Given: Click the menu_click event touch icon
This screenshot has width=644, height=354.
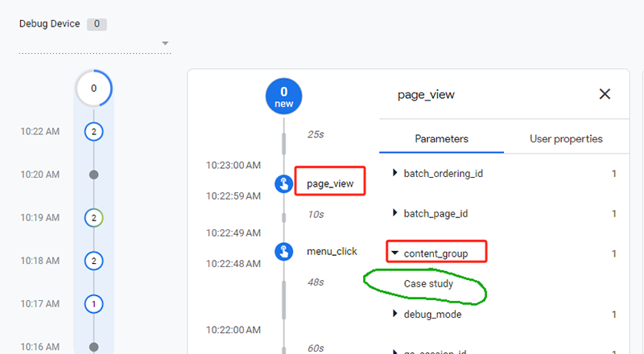Looking at the screenshot, I should point(283,251).
